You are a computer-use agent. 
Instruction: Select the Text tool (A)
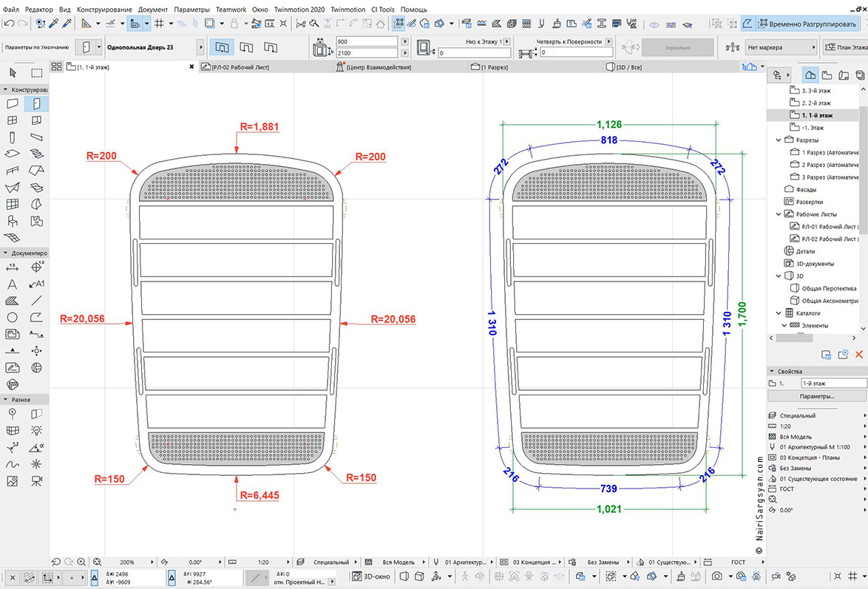pyautogui.click(x=12, y=285)
